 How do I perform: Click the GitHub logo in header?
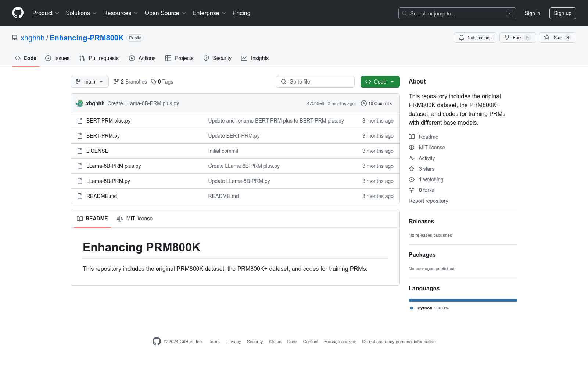18,13
